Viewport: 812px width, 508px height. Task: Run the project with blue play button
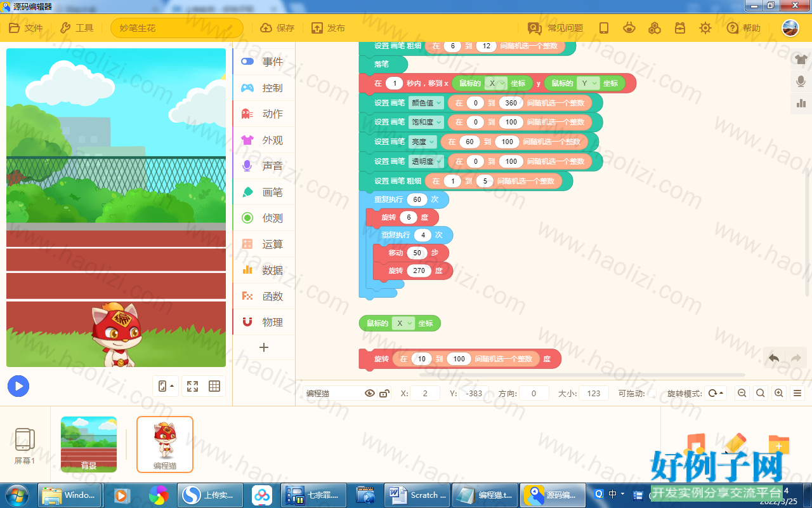(x=18, y=386)
